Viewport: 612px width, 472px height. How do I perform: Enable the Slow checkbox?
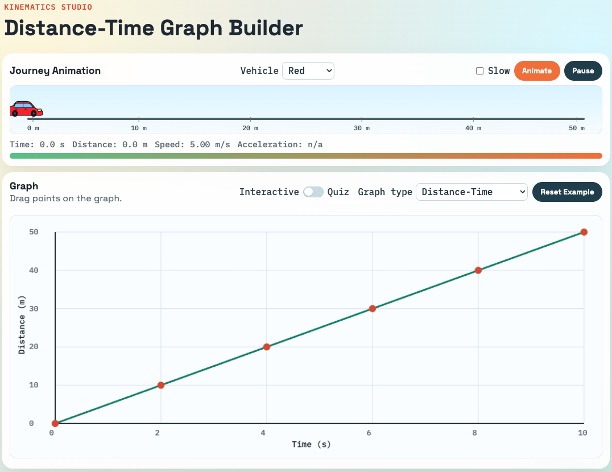pyautogui.click(x=480, y=71)
